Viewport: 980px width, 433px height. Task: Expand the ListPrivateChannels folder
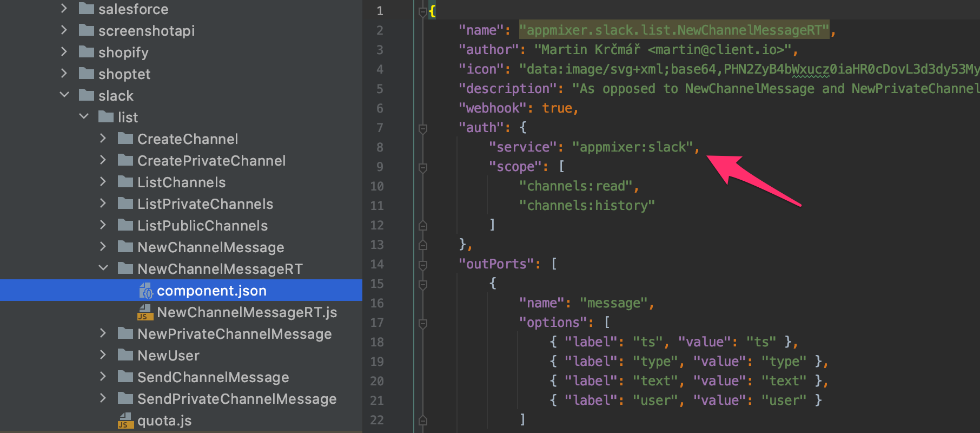click(103, 203)
